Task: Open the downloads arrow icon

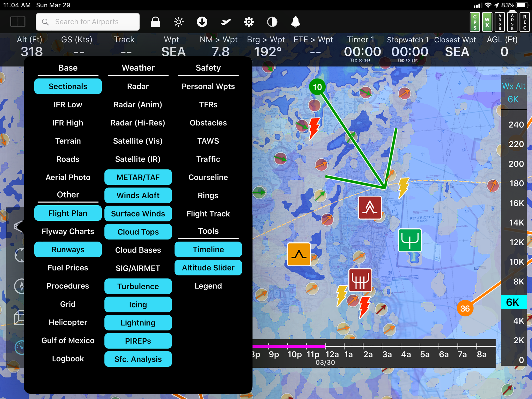Action: pos(202,22)
